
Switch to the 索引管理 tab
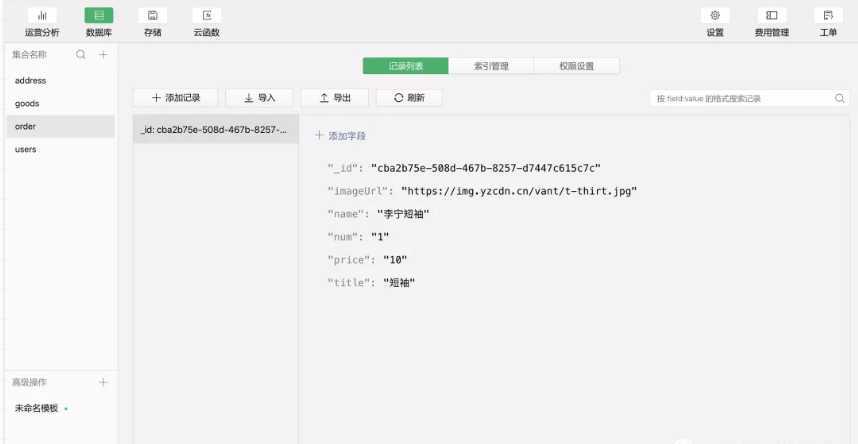click(x=491, y=66)
